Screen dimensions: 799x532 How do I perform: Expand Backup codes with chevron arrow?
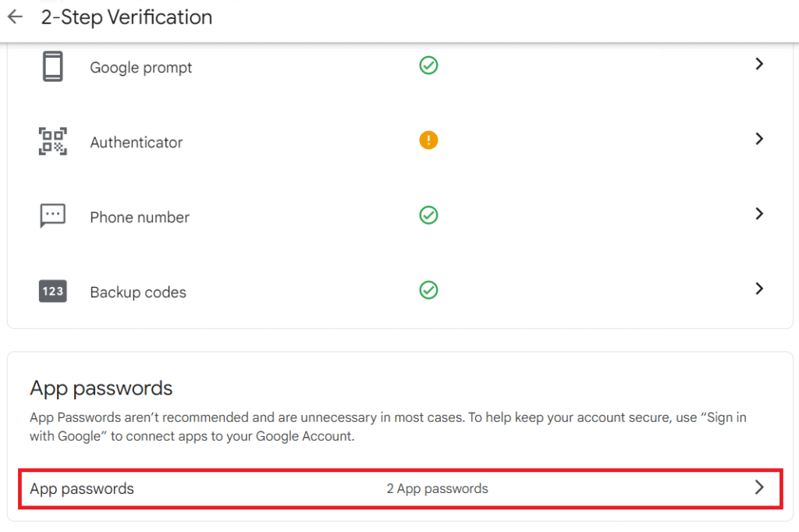click(x=759, y=289)
